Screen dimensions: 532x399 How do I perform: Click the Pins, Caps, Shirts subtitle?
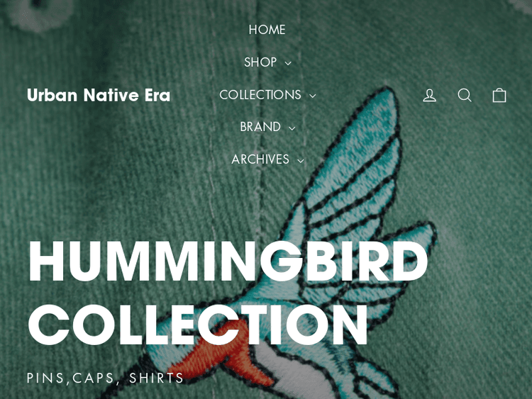click(x=105, y=378)
